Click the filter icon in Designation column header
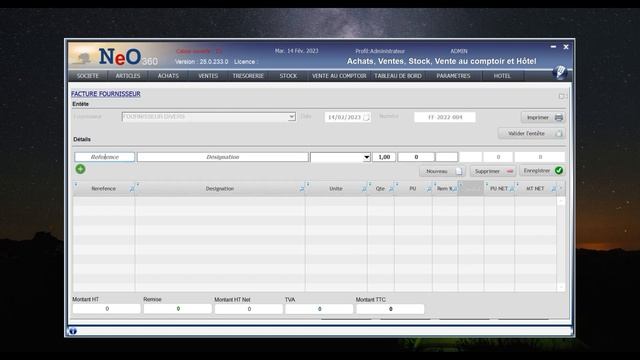 point(302,189)
